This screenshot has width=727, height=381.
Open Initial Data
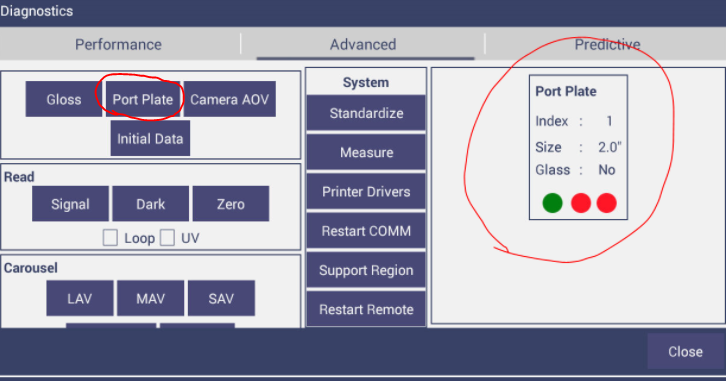tap(150, 139)
